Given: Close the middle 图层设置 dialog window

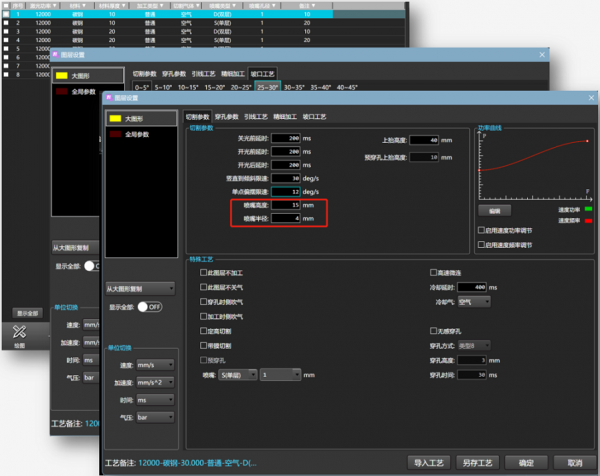Looking at the screenshot, I should 541,54.
